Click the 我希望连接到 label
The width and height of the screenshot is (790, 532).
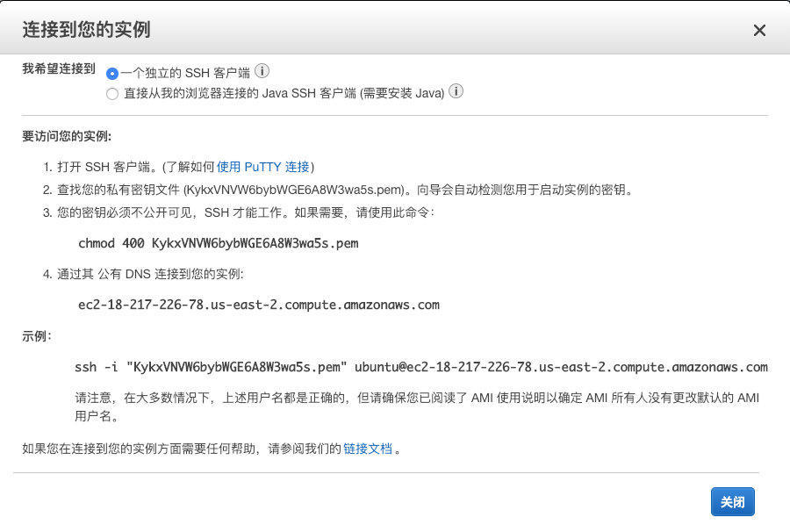pyautogui.click(x=59, y=69)
